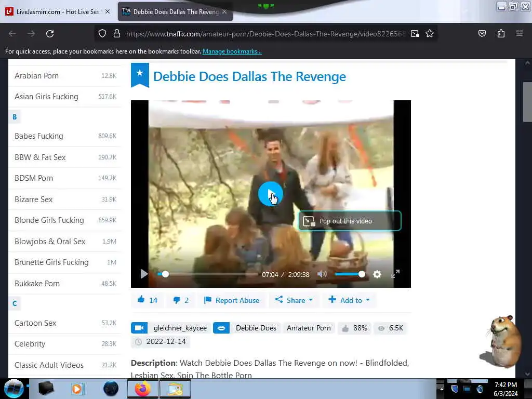
Task: Click the video seek progress bar
Action: tap(207, 274)
